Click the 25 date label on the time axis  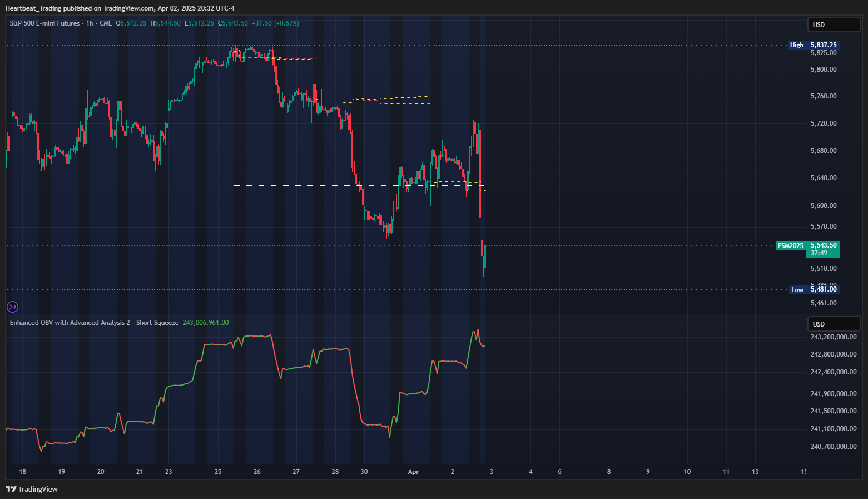point(218,472)
